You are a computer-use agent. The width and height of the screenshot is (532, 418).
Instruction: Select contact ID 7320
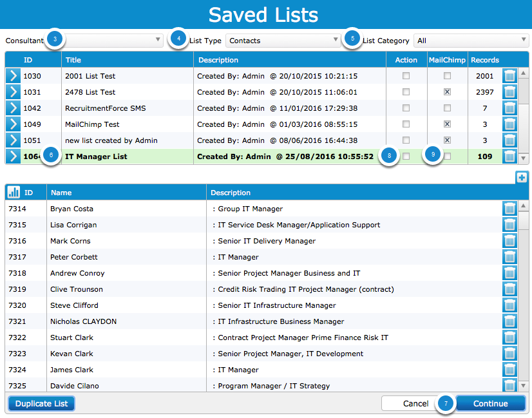pyautogui.click(x=17, y=305)
